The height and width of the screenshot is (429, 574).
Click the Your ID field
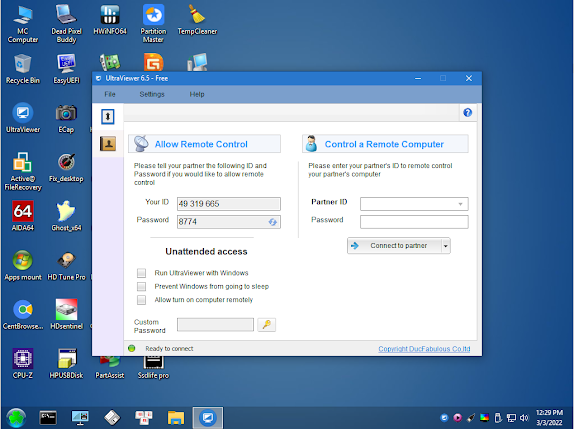[x=229, y=204]
